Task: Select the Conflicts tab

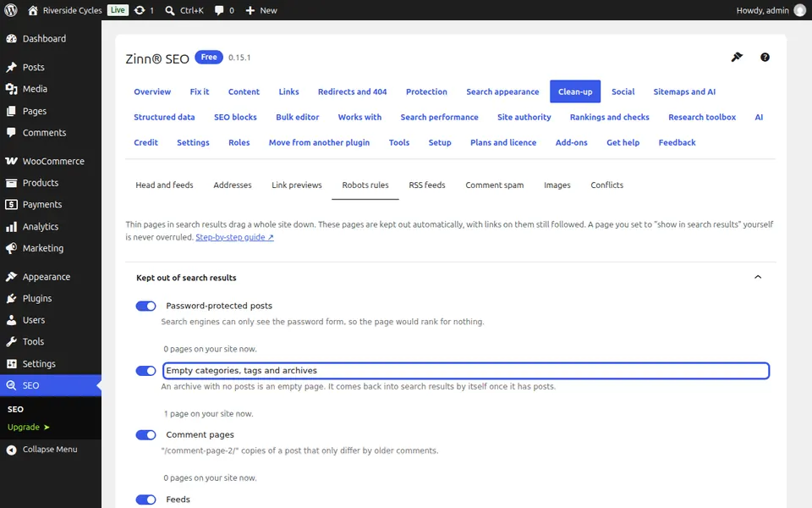Action: tap(607, 185)
